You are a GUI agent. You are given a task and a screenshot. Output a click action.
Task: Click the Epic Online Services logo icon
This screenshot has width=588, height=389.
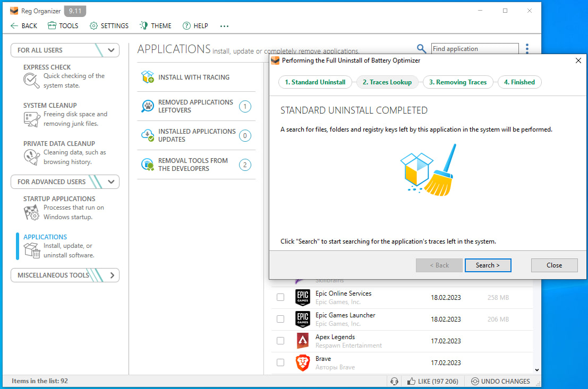[x=303, y=298]
